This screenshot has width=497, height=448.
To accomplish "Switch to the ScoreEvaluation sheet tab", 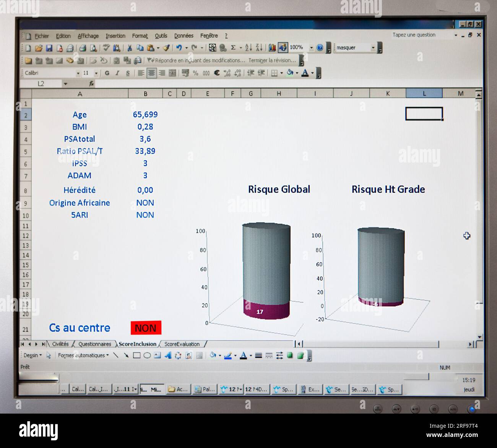I will coord(182,344).
